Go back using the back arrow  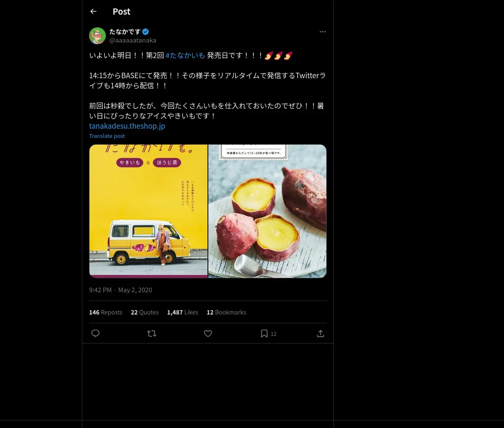[x=94, y=11]
